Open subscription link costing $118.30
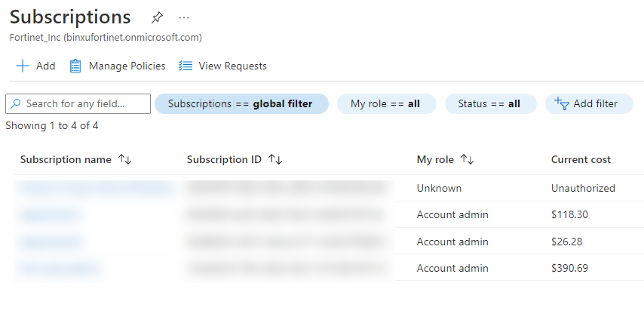Viewport: 644px width, 314px height. (x=50, y=214)
